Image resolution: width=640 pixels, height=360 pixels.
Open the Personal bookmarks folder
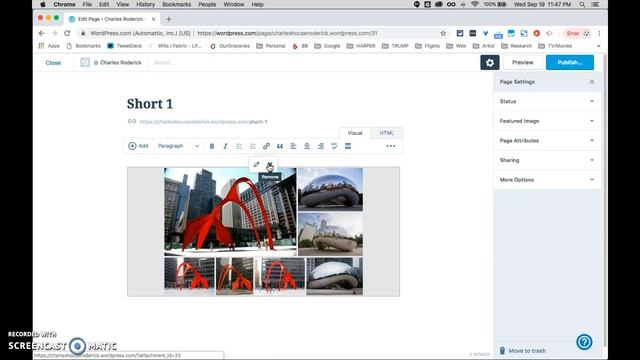[x=271, y=46]
